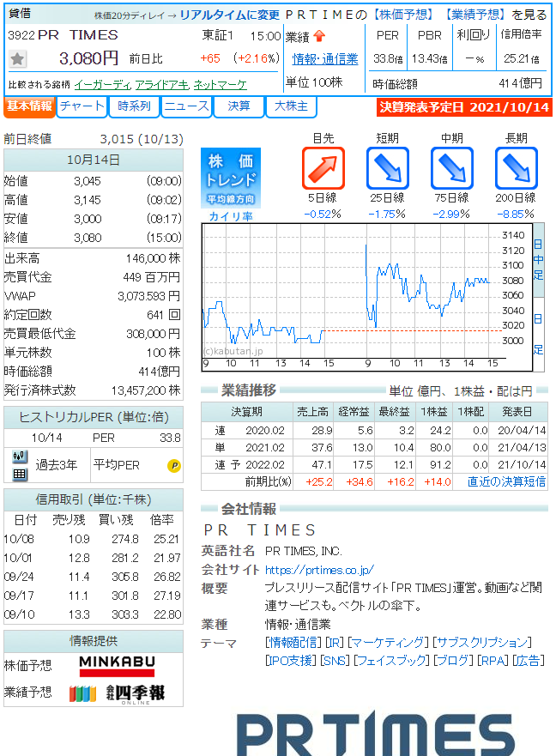Open the 情報配信 theme link
The width and height of the screenshot is (556, 756).
click(x=293, y=642)
